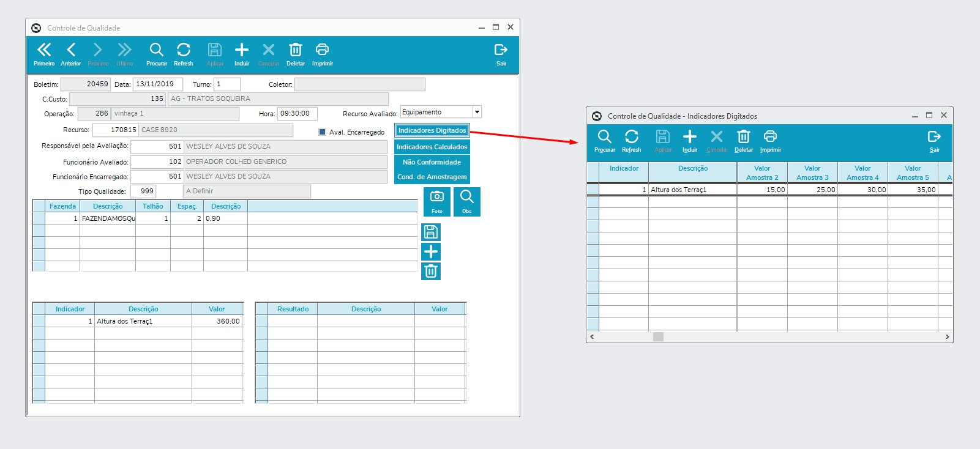This screenshot has height=449, width=980.
Task: Click the Próximo navigation arrow
Action: 98,54
